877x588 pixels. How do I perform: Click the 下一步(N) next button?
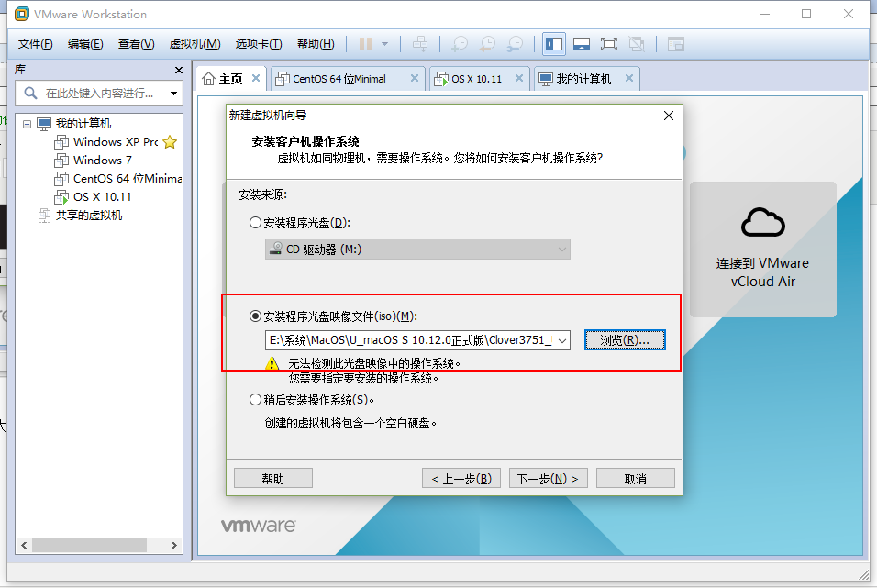(x=548, y=478)
